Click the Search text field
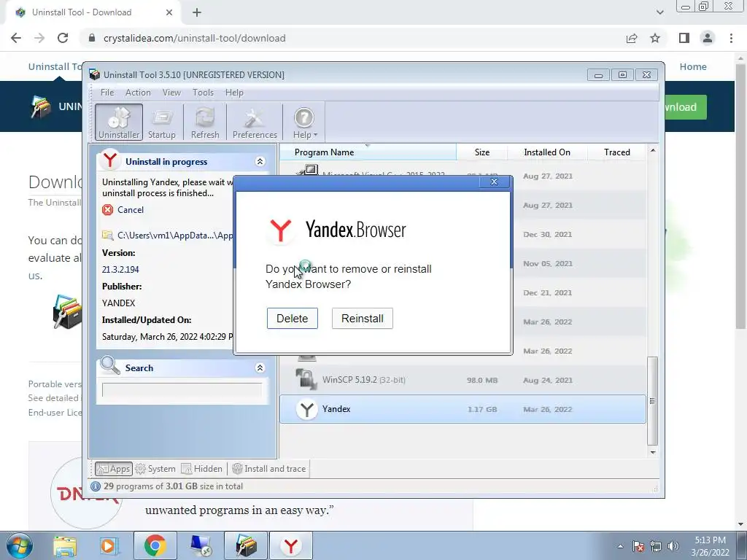The width and height of the screenshot is (747, 560). point(182,390)
